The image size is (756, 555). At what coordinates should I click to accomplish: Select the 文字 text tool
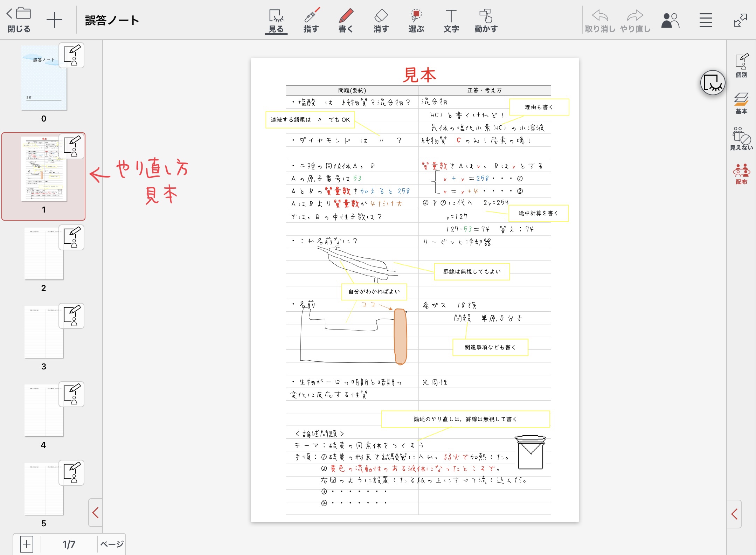pyautogui.click(x=451, y=20)
